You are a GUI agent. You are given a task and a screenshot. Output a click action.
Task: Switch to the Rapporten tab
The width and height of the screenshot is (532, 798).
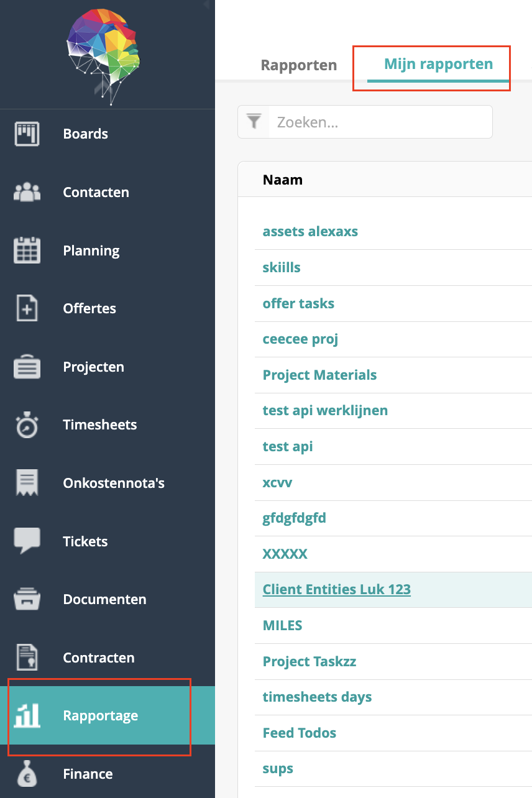299,65
